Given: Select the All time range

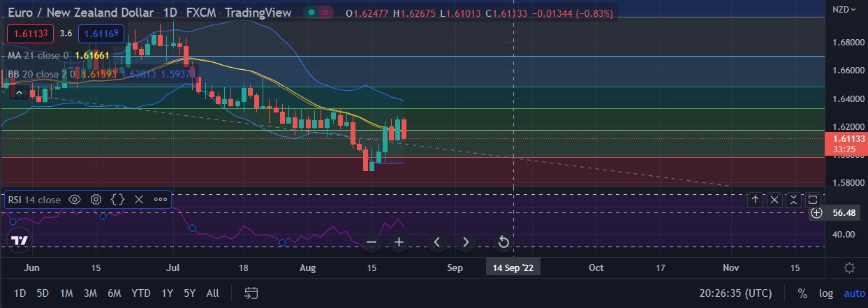Looking at the screenshot, I should coord(213,293).
